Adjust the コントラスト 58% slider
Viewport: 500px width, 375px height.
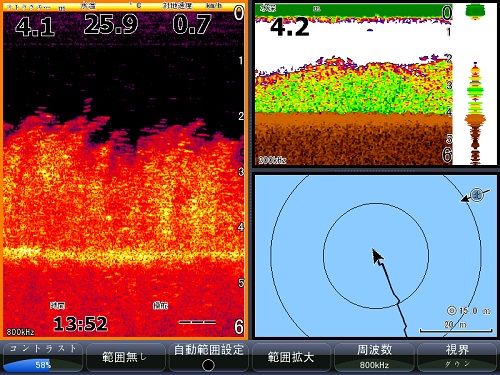tap(42, 357)
